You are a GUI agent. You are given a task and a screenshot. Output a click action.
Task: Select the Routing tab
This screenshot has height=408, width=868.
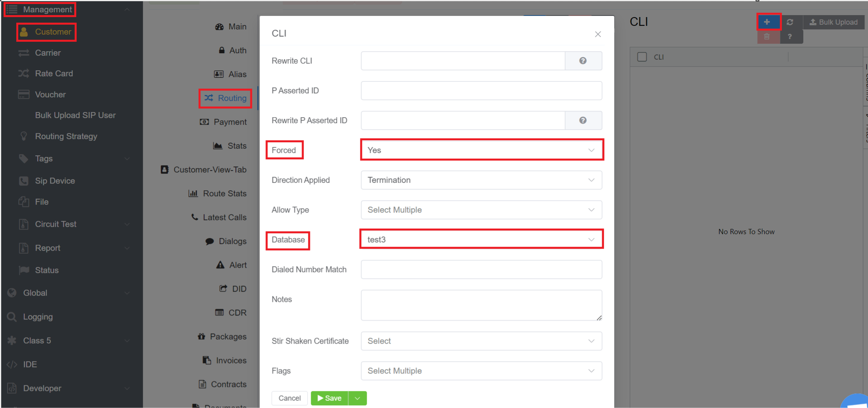click(x=225, y=98)
